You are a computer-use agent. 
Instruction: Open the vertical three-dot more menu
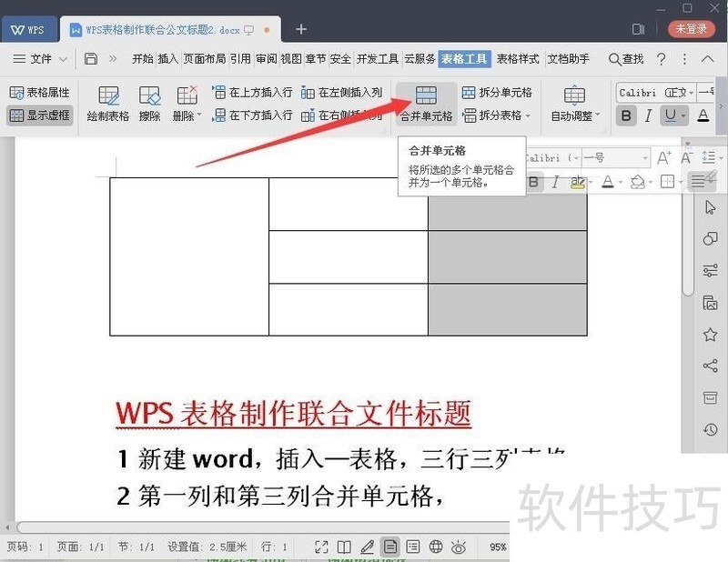pyautogui.click(x=684, y=58)
